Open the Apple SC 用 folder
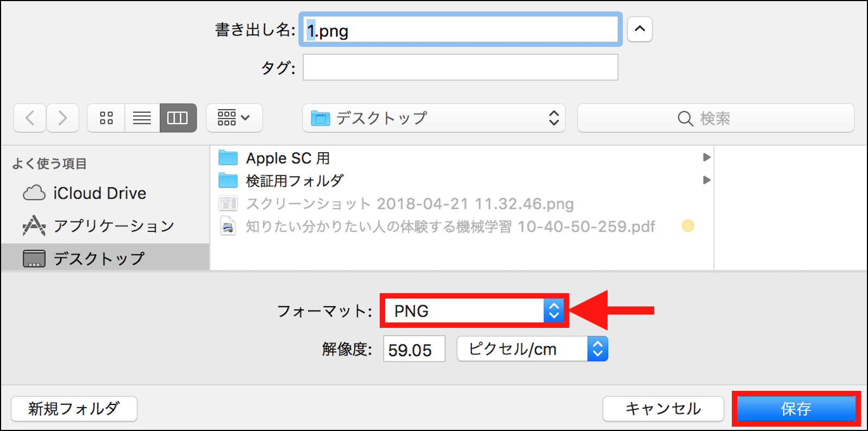The width and height of the screenshot is (868, 431). click(288, 158)
